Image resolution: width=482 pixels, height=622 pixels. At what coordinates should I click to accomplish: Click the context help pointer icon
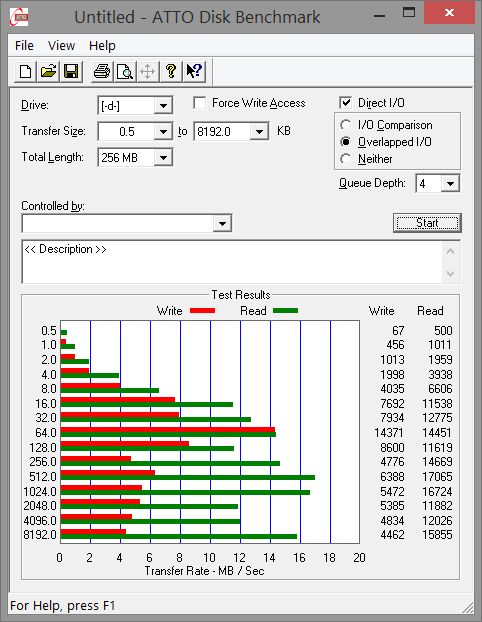[x=194, y=72]
